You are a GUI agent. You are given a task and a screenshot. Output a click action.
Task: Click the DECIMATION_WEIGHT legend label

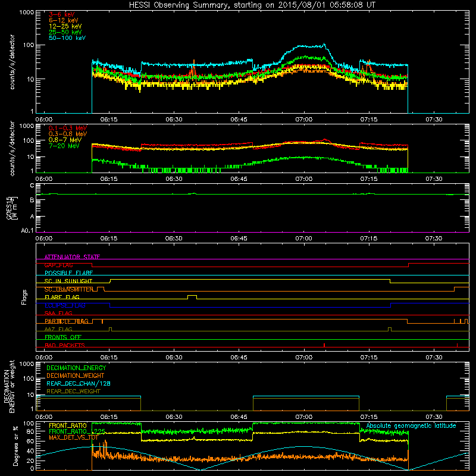coord(76,375)
